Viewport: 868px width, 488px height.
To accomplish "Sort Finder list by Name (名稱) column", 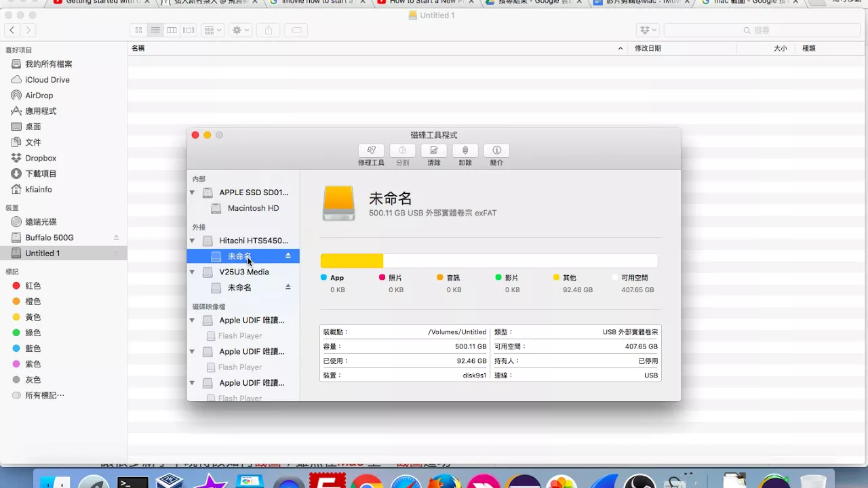I will click(378, 48).
